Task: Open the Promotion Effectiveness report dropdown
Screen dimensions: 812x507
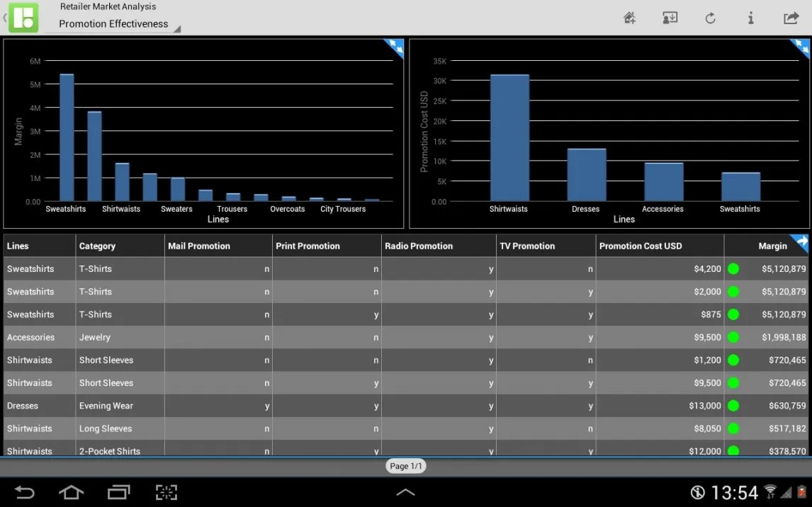Action: 113,24
